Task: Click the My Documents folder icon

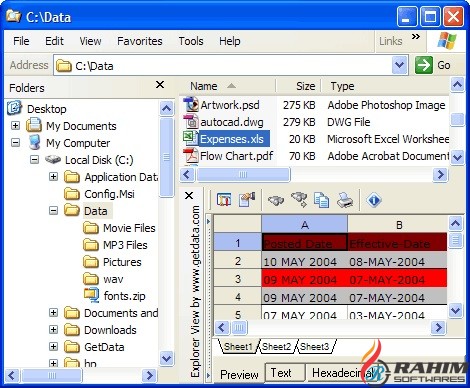Action: [x=34, y=125]
